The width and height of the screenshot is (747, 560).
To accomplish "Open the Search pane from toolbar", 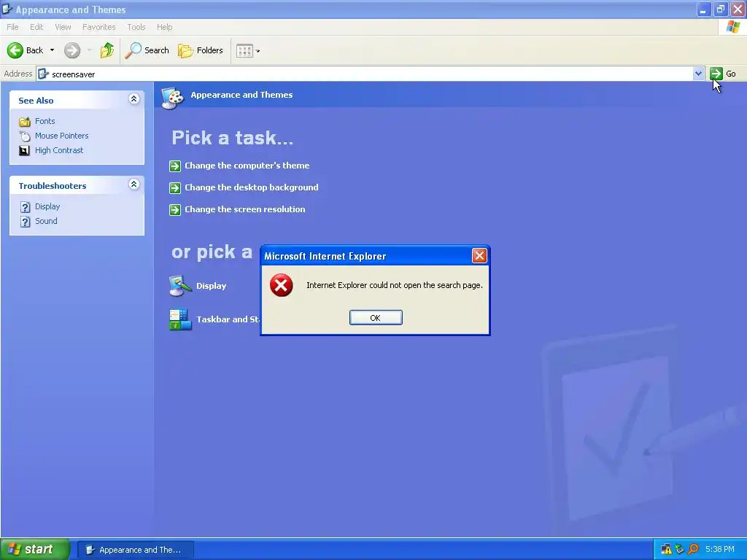I will pyautogui.click(x=147, y=50).
